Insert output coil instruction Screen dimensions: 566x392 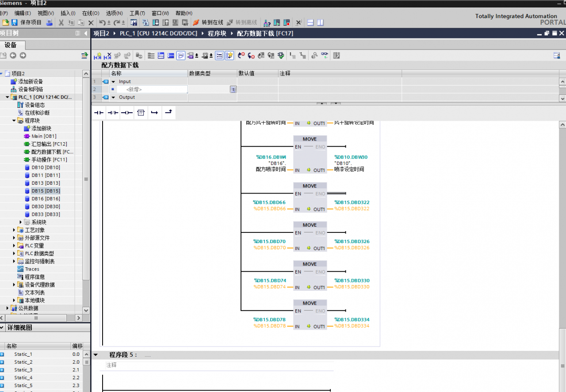click(x=126, y=113)
